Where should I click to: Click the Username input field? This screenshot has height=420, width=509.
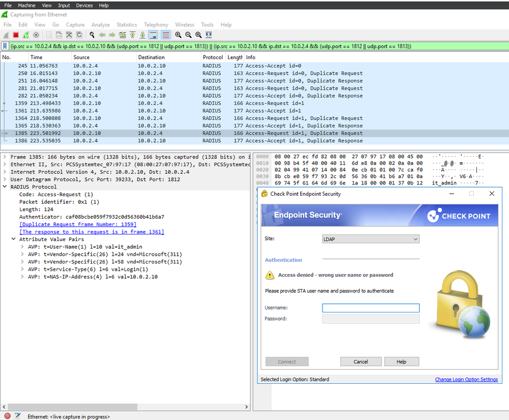click(x=370, y=308)
